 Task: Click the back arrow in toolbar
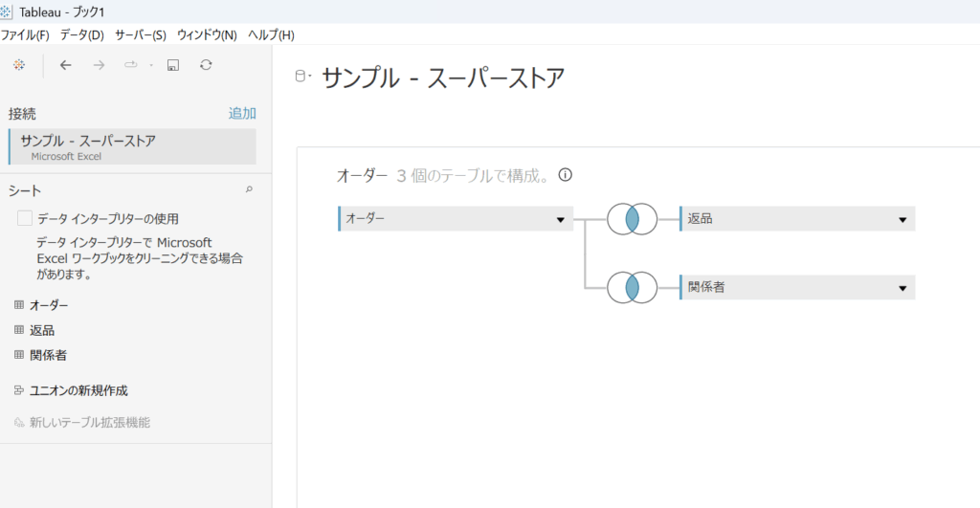65,65
